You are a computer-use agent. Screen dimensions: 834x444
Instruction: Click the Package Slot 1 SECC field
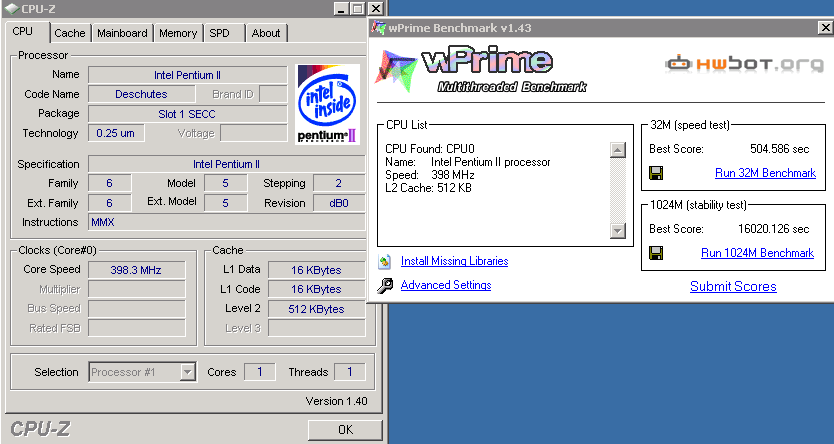187,114
